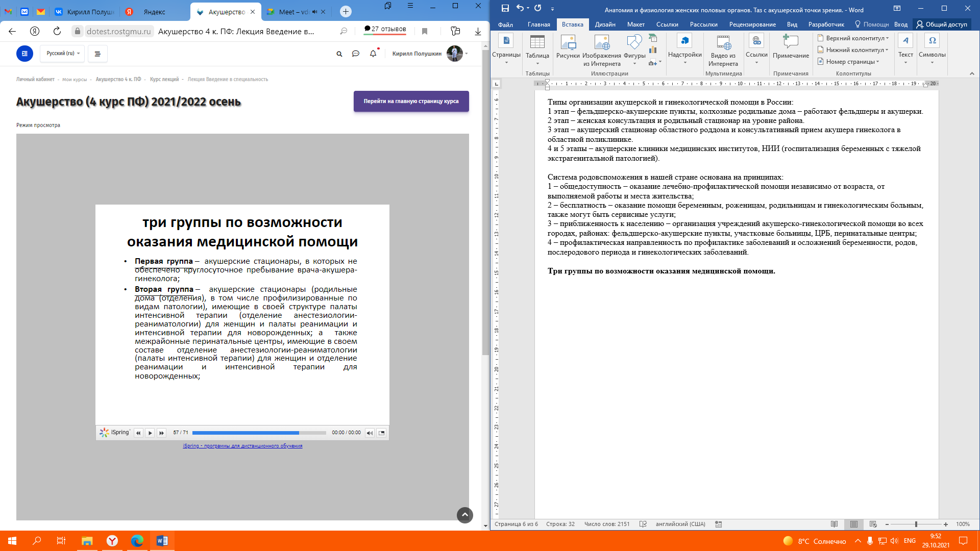Screen dimensions: 980x551
Task: Click the language indicator английский (США)
Action: tap(680, 524)
